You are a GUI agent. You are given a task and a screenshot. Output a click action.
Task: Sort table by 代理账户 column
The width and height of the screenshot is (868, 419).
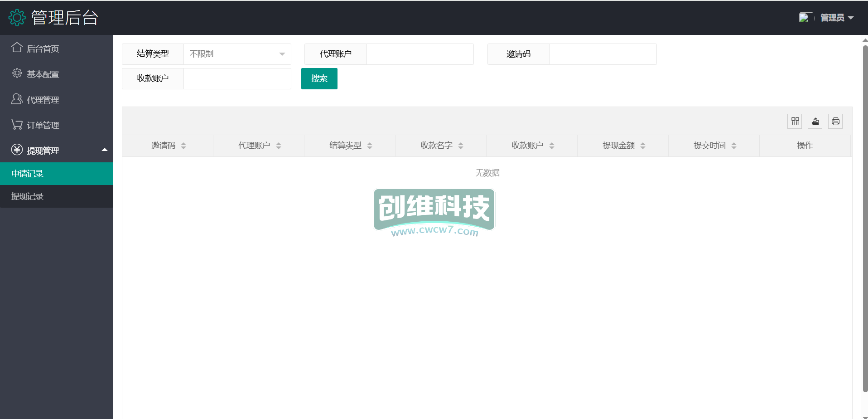click(x=279, y=146)
